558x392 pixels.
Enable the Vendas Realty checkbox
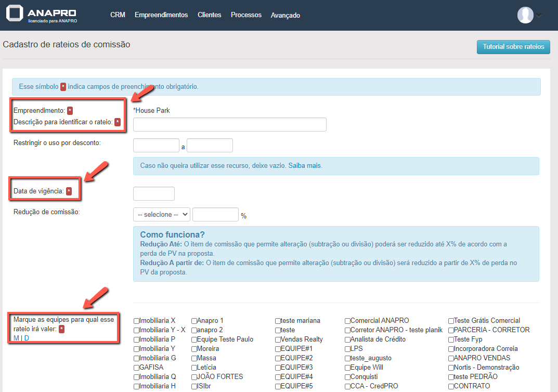click(278, 339)
